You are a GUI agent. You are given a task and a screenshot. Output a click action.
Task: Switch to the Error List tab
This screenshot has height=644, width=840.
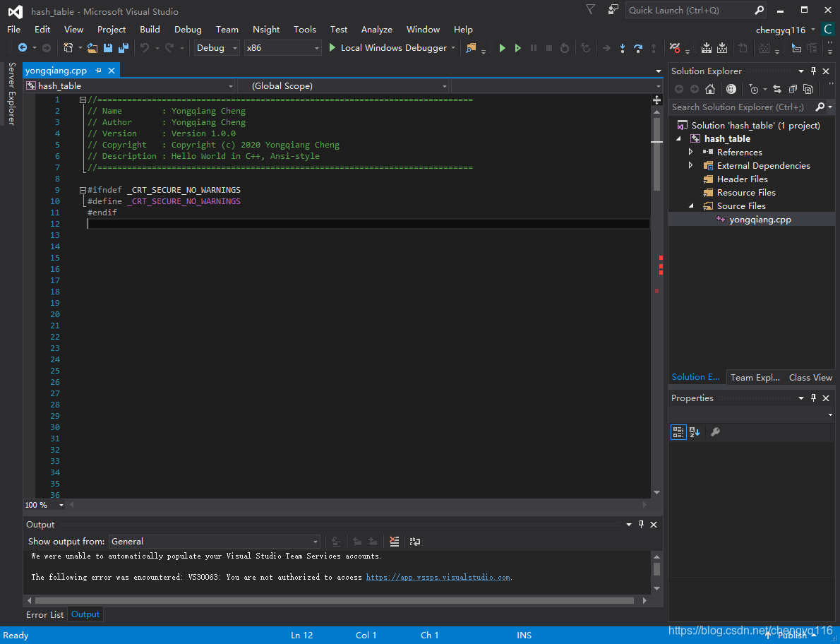45,614
